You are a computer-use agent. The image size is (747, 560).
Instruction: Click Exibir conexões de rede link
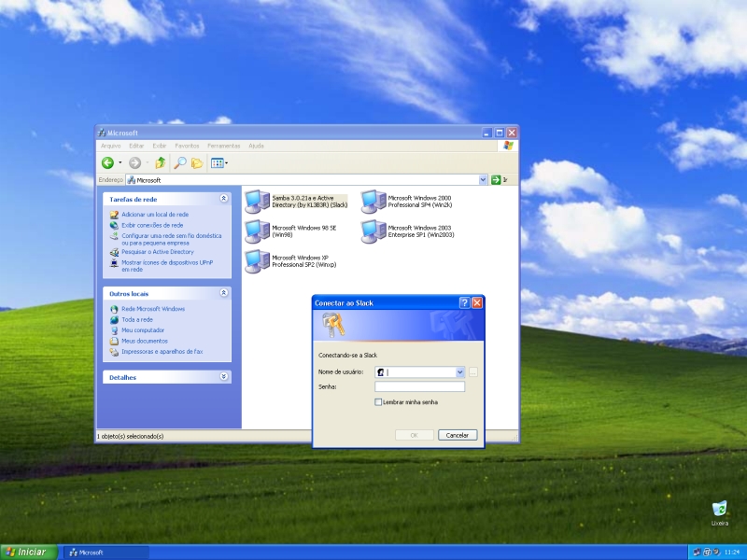pyautogui.click(x=152, y=225)
